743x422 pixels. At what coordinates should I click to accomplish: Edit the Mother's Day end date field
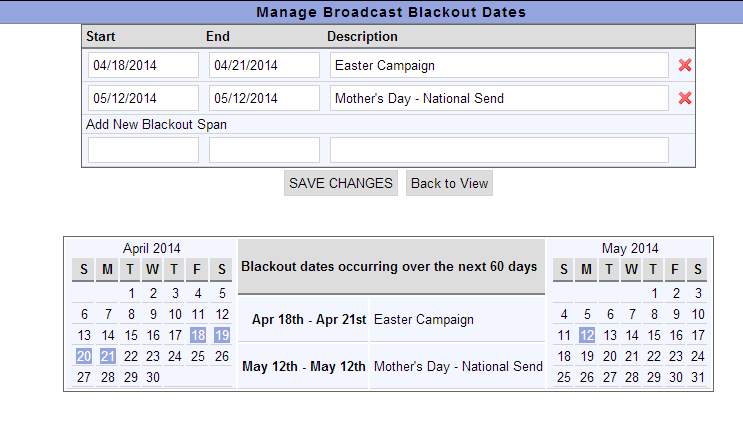(264, 98)
